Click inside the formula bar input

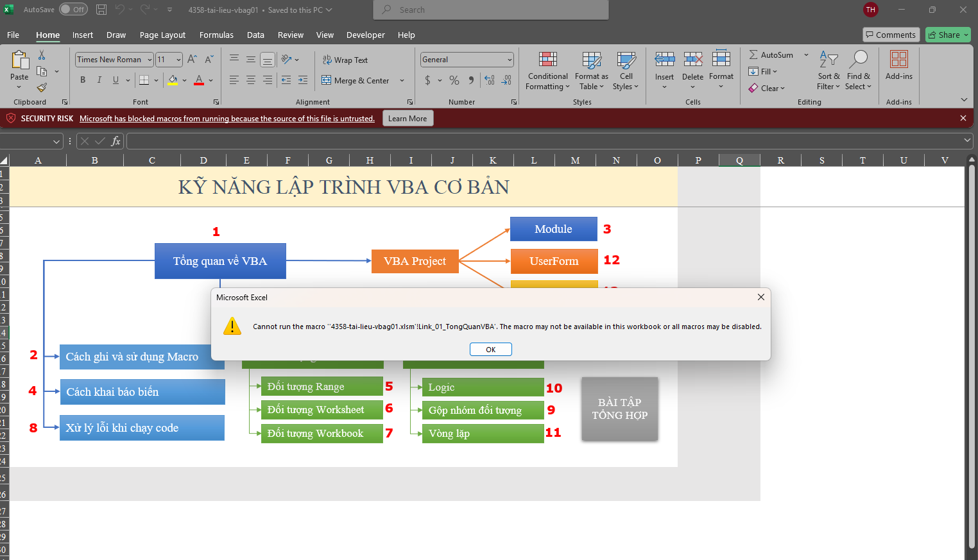[x=544, y=141]
